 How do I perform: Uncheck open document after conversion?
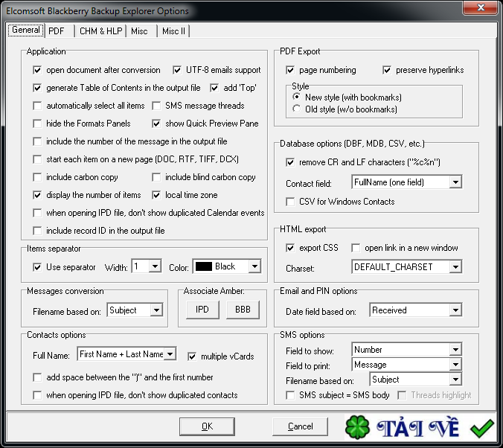(37, 70)
